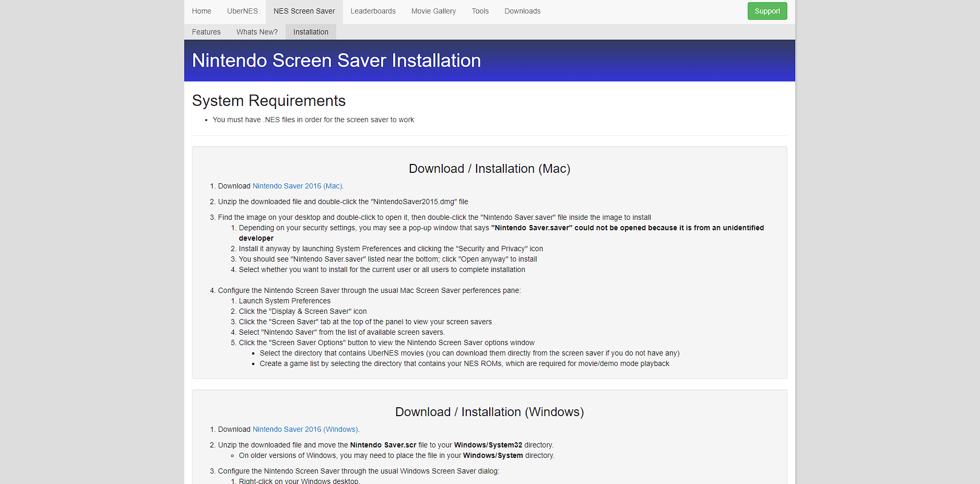Open the Whats New? sub-tab
Screen dimensions: 980x484
click(257, 32)
